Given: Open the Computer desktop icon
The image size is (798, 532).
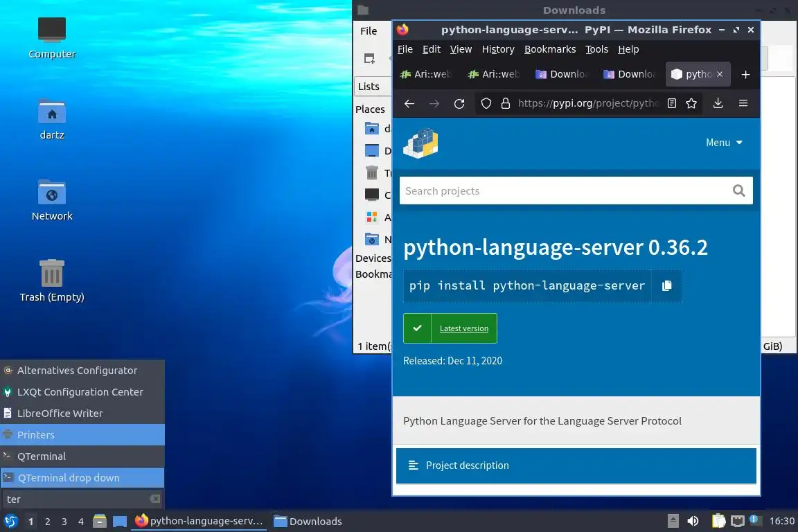Looking at the screenshot, I should tap(52, 37).
